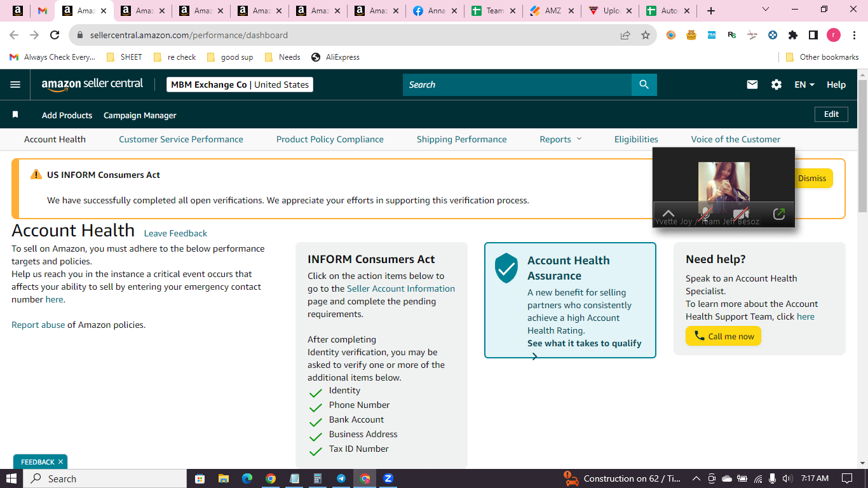Click the RS extension icon
The image size is (868, 488).
[732, 35]
